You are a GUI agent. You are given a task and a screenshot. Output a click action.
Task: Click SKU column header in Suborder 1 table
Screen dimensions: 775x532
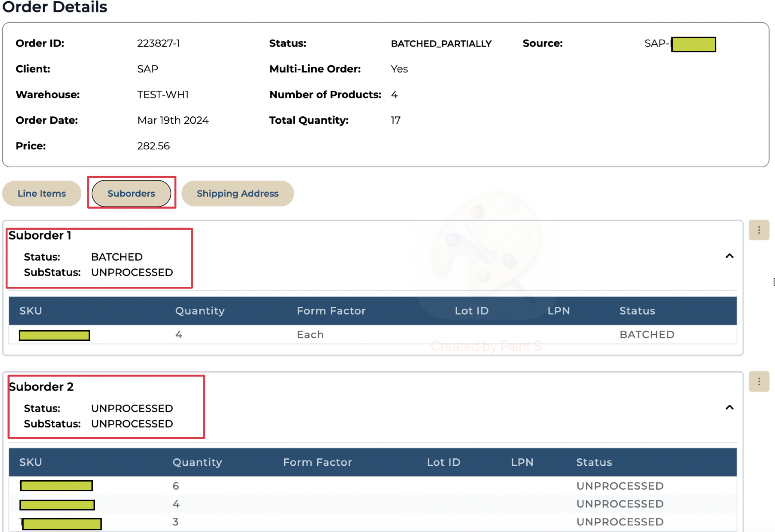30,311
